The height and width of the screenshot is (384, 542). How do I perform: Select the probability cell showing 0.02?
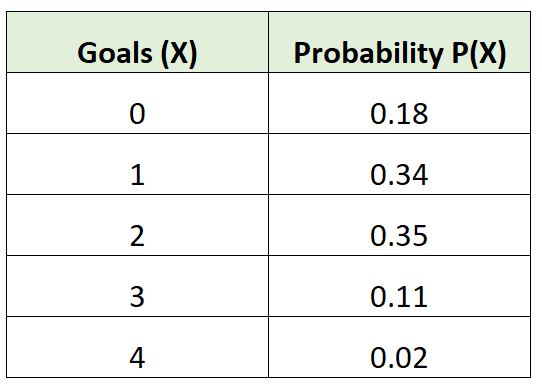pos(399,347)
